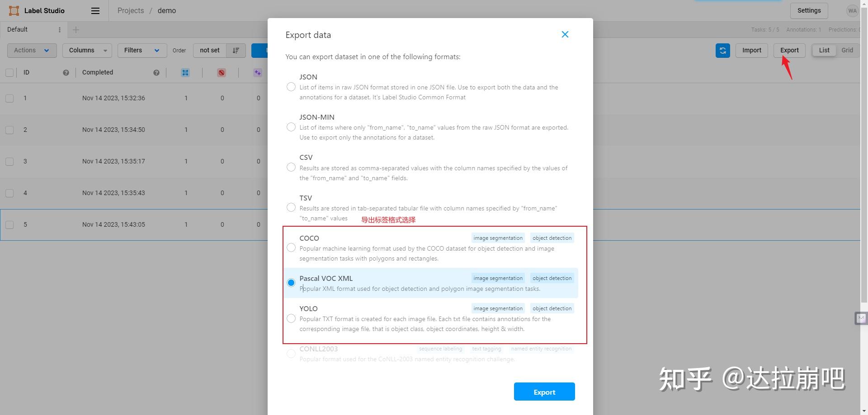Add a new tab with plus icon
The height and width of the screenshot is (415, 868).
(76, 30)
